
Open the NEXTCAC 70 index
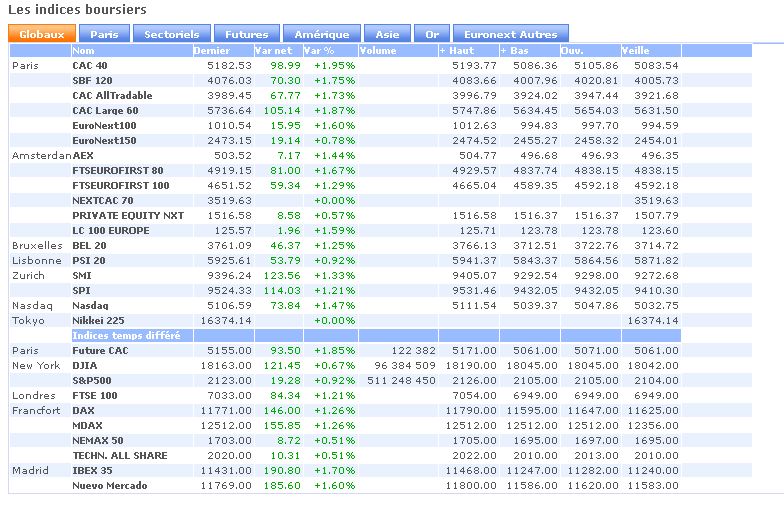tap(102, 200)
